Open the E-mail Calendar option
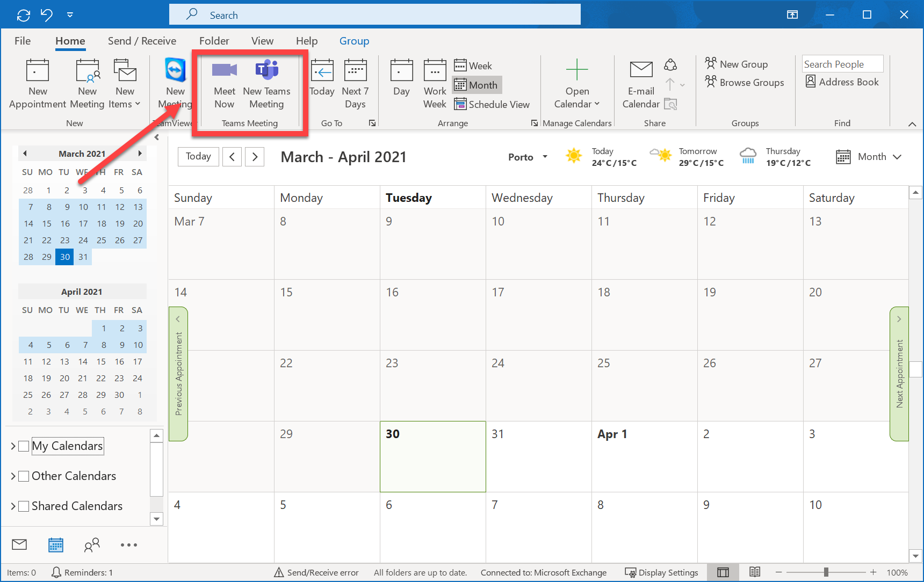Image resolution: width=924 pixels, height=582 pixels. (x=640, y=83)
